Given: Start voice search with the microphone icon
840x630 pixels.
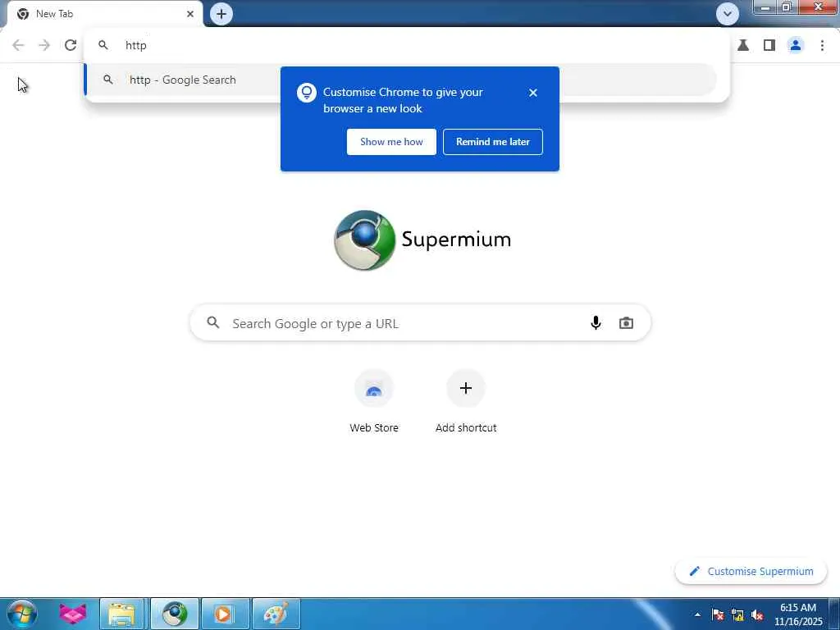Looking at the screenshot, I should pos(596,323).
